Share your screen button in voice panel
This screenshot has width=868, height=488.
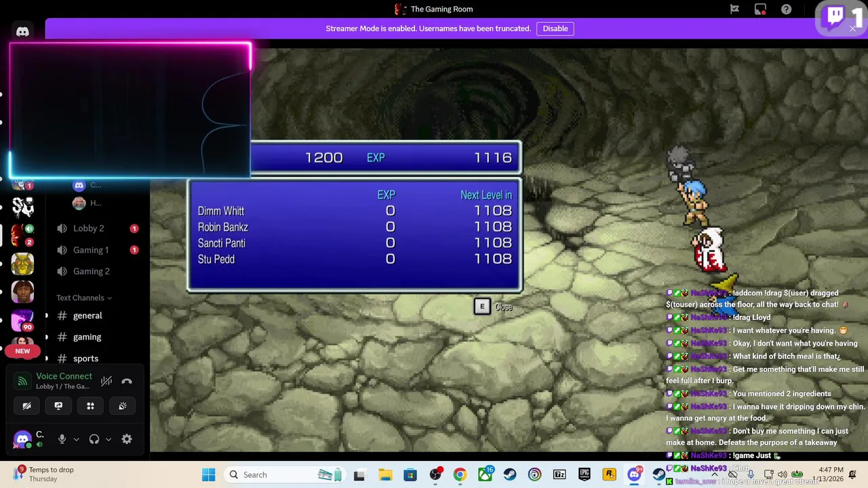58,406
